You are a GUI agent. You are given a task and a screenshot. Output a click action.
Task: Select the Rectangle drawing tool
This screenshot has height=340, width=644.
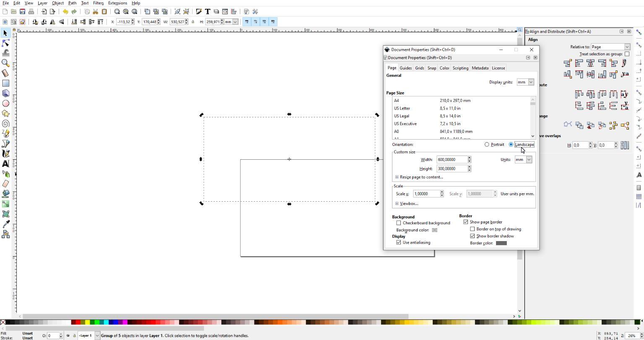pos(5,83)
